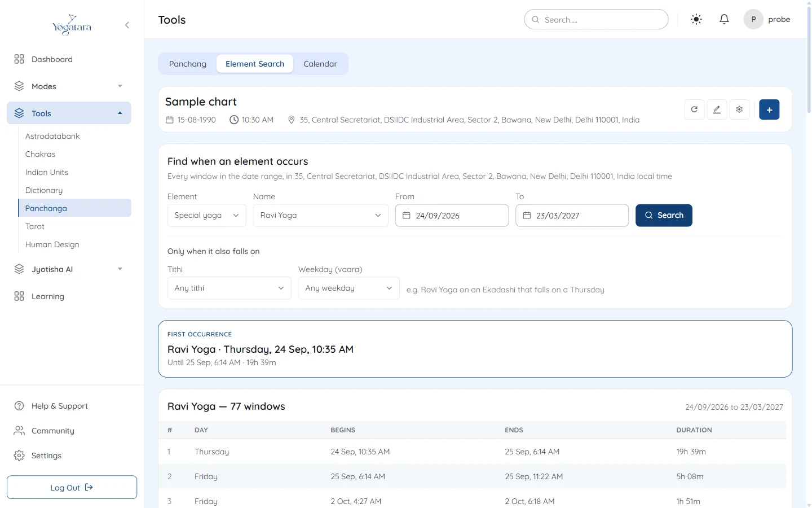Viewport: 812px width, 508px height.
Task: Click the Modes layers icon
Action: tap(19, 86)
